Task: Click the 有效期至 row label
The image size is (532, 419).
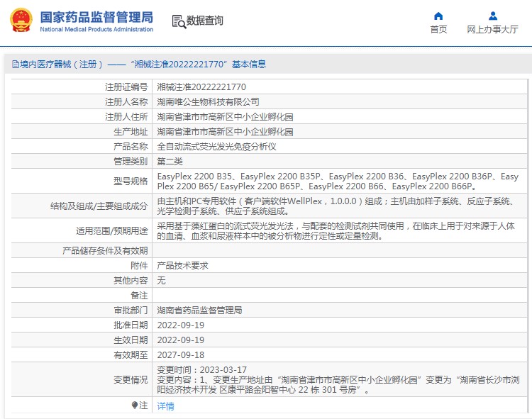Action: pos(131,355)
